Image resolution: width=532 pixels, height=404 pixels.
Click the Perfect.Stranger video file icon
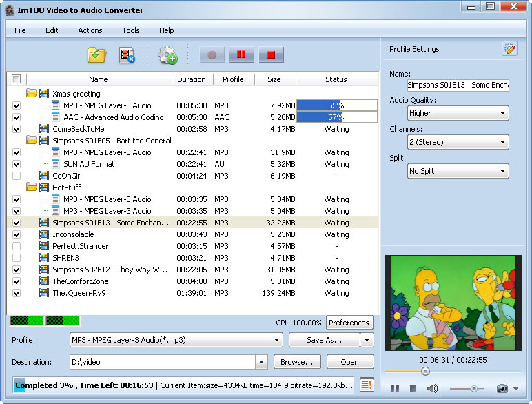click(x=44, y=246)
